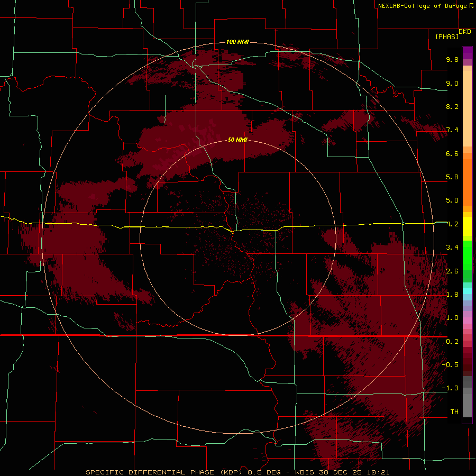Click the KBIS station identifier
This screenshot has height=476, width=476.
coord(305,472)
